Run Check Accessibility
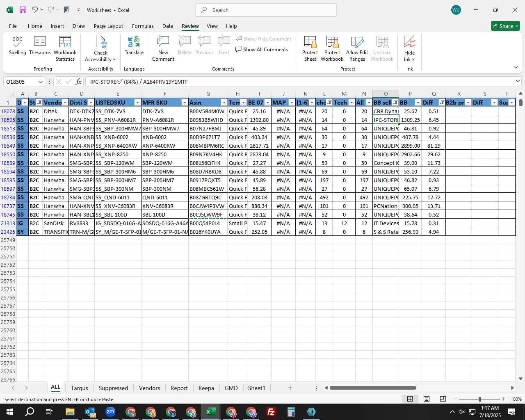 pyautogui.click(x=100, y=48)
